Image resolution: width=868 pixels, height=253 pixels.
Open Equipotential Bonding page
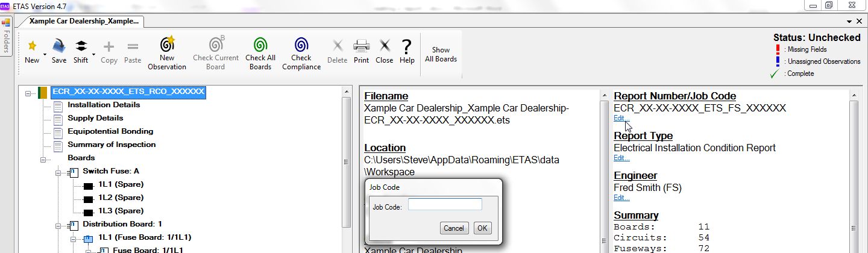(x=110, y=131)
